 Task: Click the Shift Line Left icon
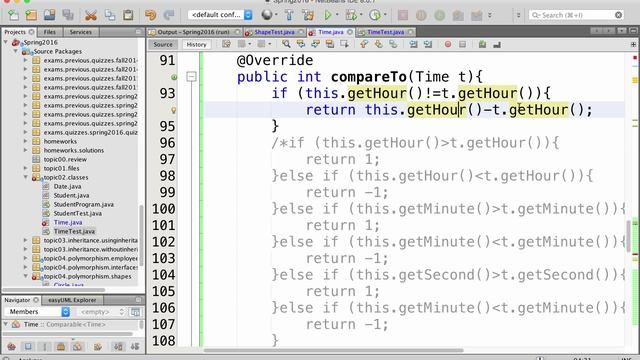click(x=413, y=44)
